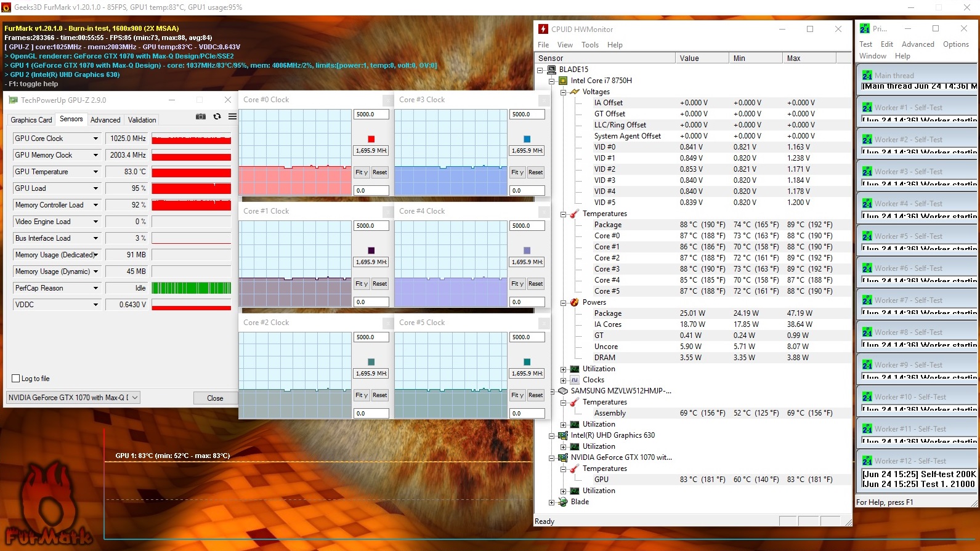Click the Temperatures thermometer icon under Core i7
The width and height of the screenshot is (980, 551).
click(x=575, y=214)
